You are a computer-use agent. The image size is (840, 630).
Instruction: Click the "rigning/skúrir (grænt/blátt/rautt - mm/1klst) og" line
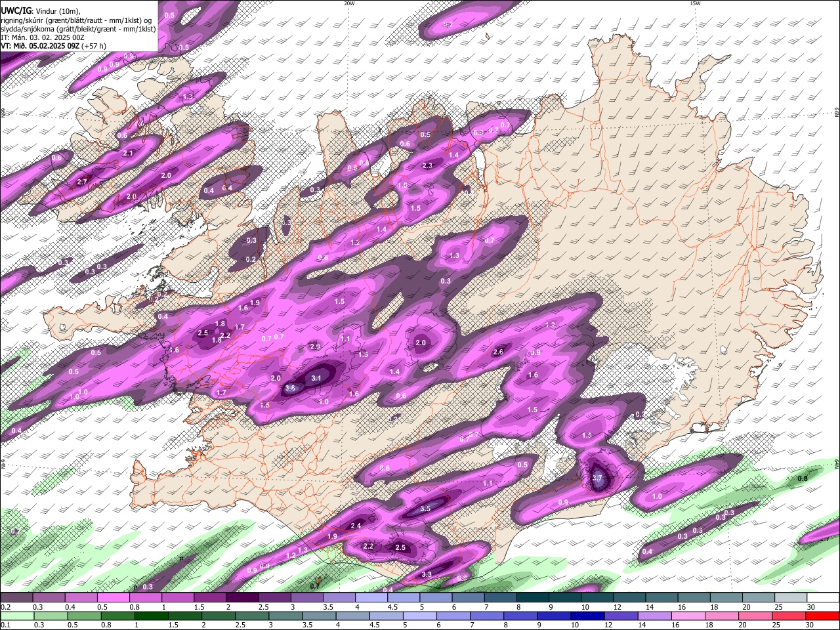[76, 20]
